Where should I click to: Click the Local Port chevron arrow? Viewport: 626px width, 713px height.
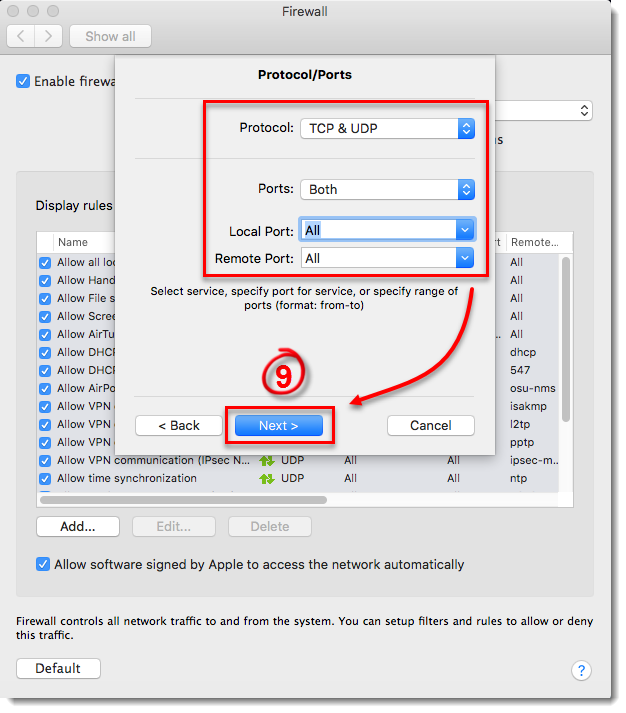point(465,230)
